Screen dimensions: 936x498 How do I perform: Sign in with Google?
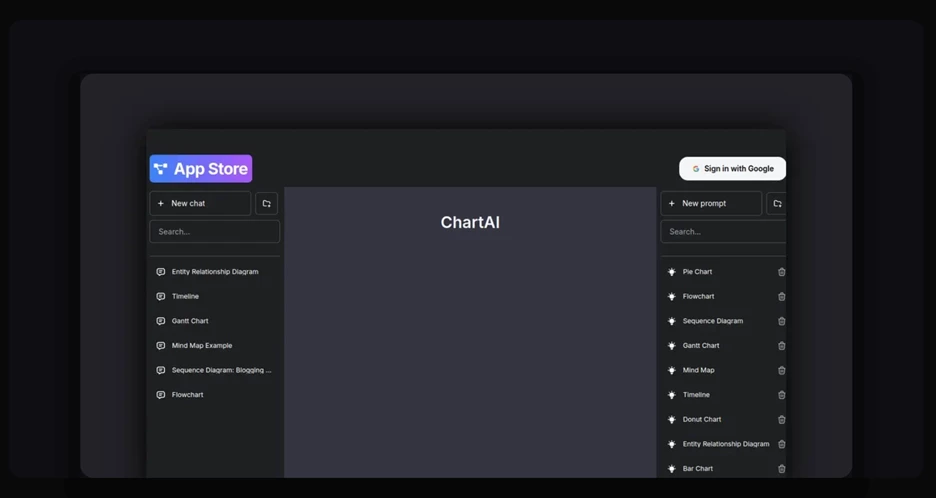tap(732, 168)
